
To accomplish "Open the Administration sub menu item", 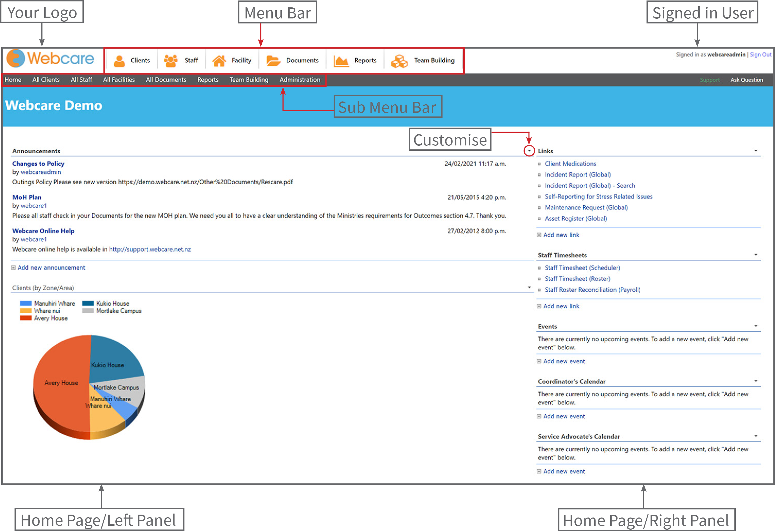I will coord(299,80).
